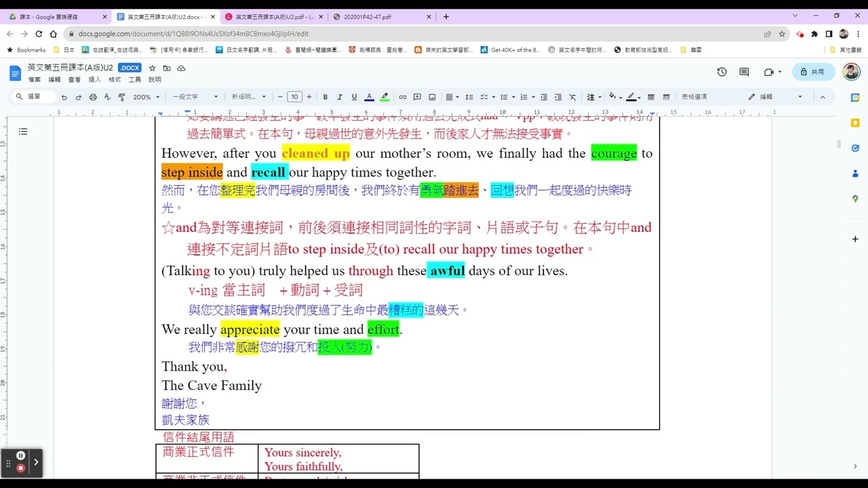Viewport: 868px width, 488px height.
Task: Insert a link with the link icon
Action: tap(402, 97)
